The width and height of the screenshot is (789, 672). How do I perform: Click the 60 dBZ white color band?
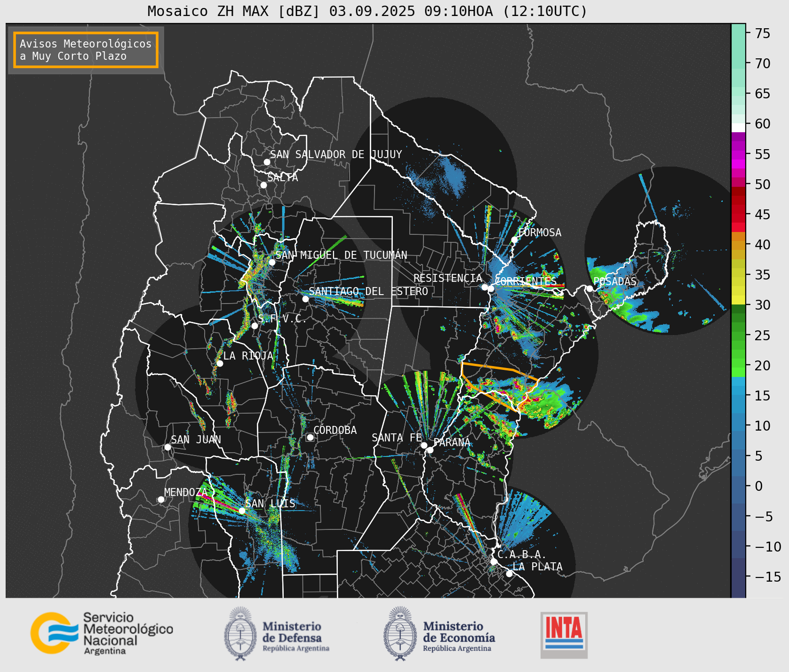[x=738, y=128]
